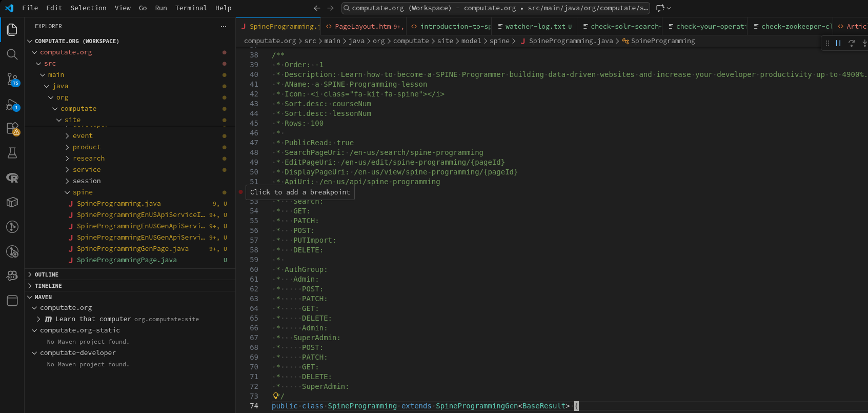Collapse the spine folder
868x413 pixels.
coord(67,192)
